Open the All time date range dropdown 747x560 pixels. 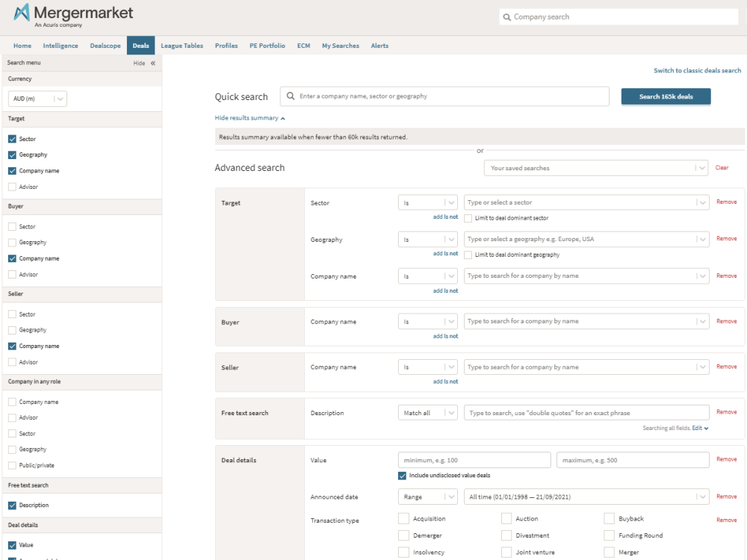[586, 497]
